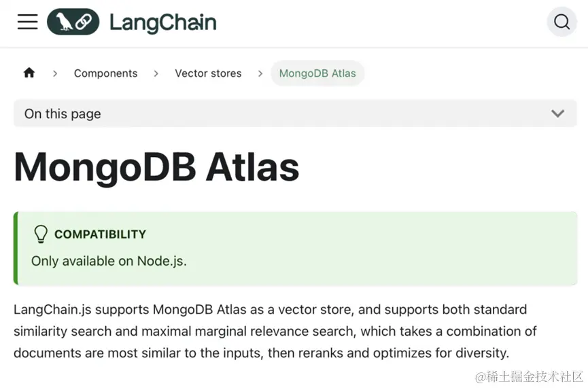Click the MongoDB Atlas page title
Viewport: 588px width, 388px height.
tap(156, 168)
